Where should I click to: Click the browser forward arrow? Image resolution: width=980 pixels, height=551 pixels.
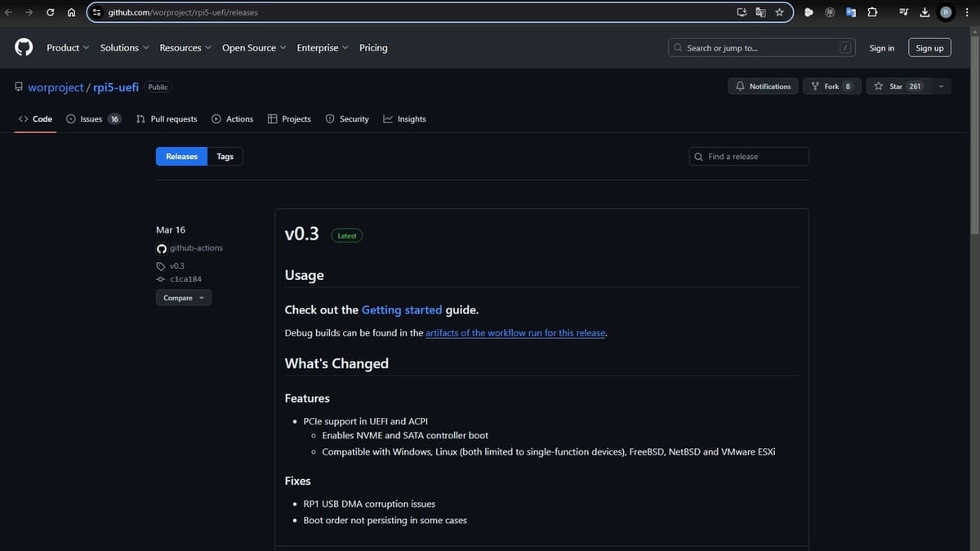[29, 12]
